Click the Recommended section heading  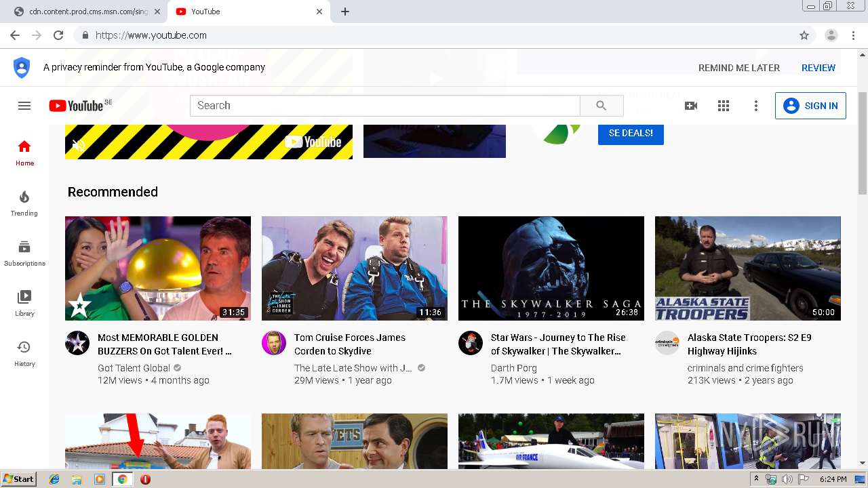click(x=113, y=192)
